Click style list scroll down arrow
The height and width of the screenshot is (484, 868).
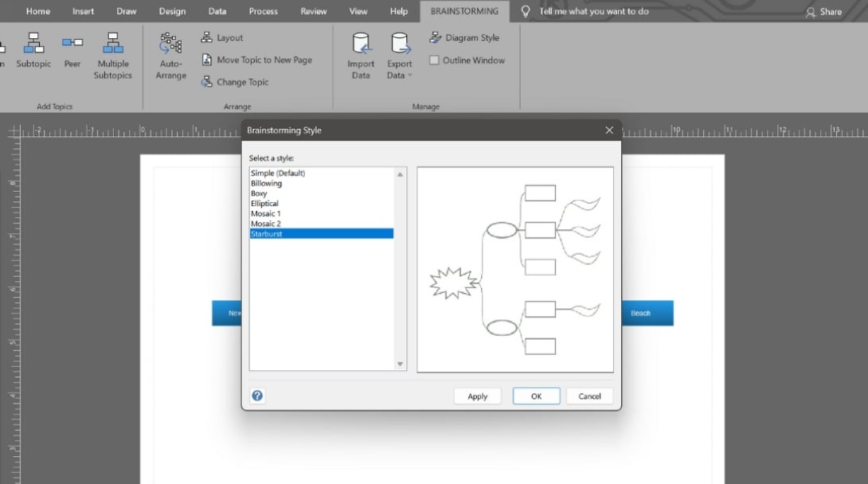click(x=400, y=364)
